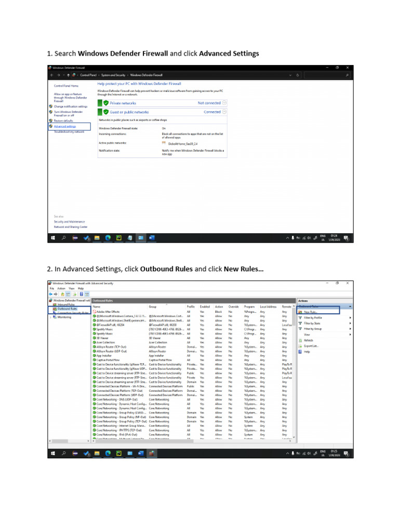Open the File menu in Advanced Security window
This screenshot has height=532, width=399.
click(51, 288)
